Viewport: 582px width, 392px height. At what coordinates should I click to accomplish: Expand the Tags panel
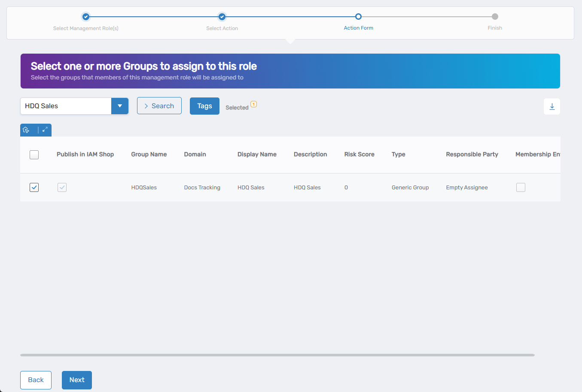(204, 106)
